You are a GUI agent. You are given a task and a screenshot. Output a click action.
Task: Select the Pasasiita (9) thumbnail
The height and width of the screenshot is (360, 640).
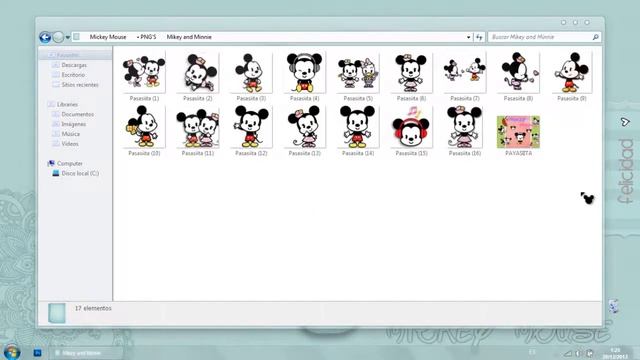click(571, 72)
